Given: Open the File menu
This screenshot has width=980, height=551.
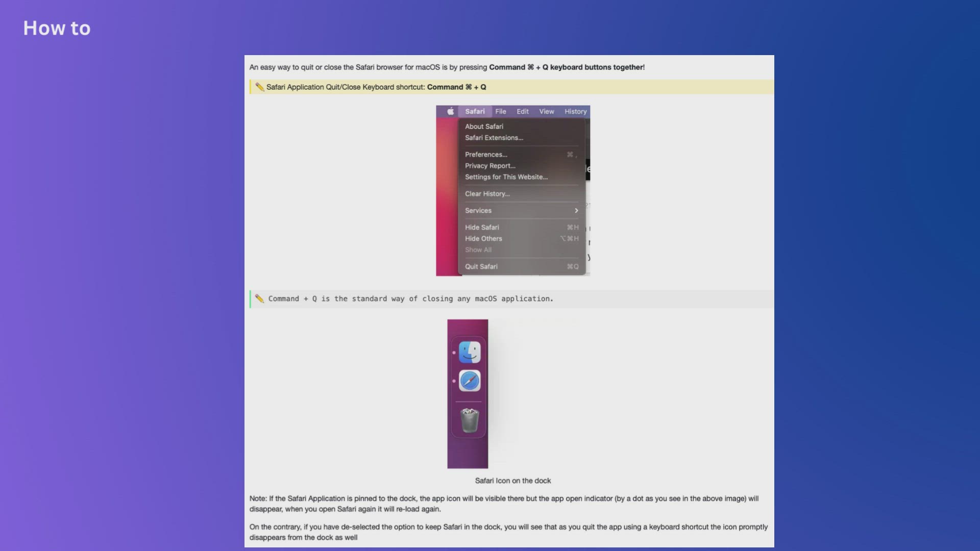Looking at the screenshot, I should (500, 111).
